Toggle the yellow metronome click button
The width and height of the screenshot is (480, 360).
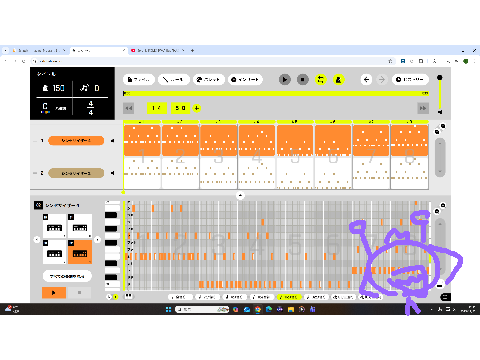click(x=338, y=80)
